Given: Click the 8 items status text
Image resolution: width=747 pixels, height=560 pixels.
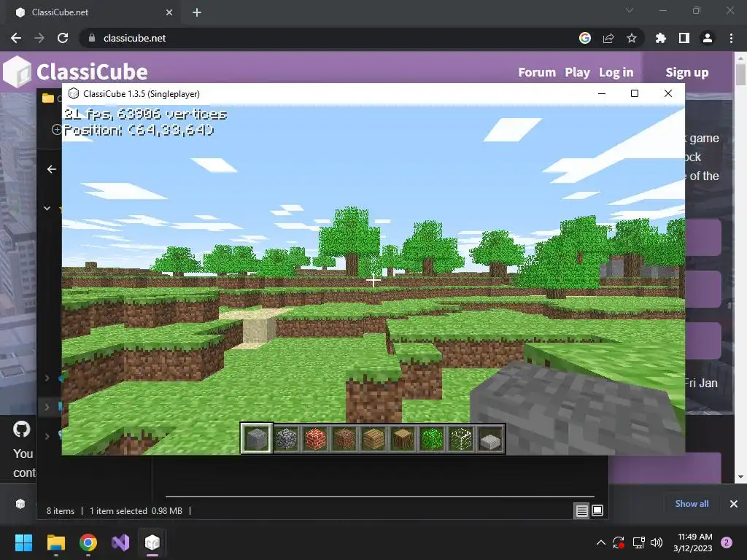Looking at the screenshot, I should (x=61, y=511).
